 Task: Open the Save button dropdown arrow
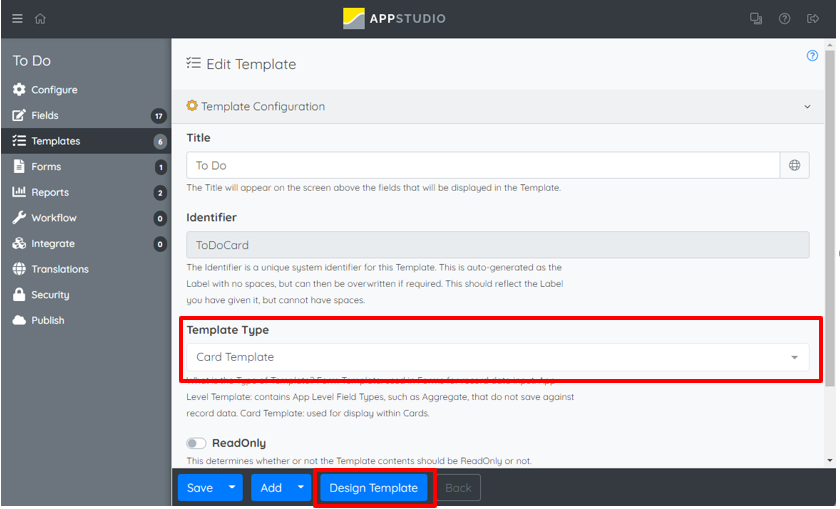pyautogui.click(x=231, y=488)
